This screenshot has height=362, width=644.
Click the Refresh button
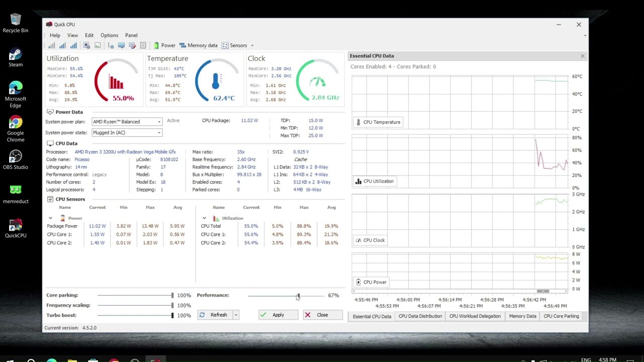214,315
